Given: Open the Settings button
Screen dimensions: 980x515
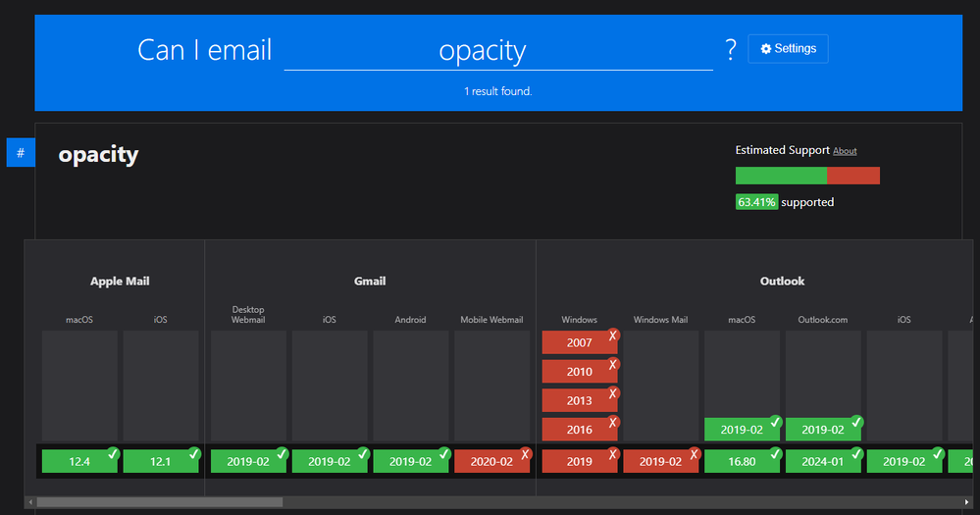Looking at the screenshot, I should (x=788, y=49).
